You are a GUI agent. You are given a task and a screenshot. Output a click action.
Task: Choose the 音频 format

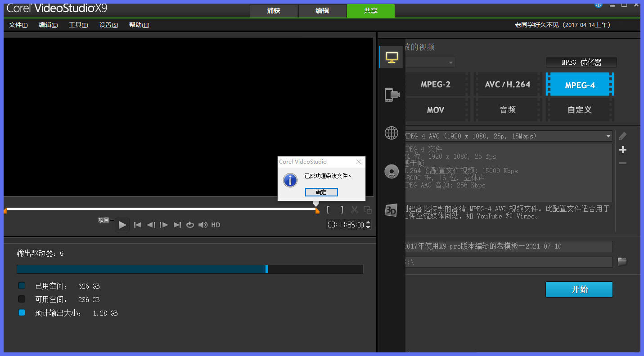(x=507, y=110)
